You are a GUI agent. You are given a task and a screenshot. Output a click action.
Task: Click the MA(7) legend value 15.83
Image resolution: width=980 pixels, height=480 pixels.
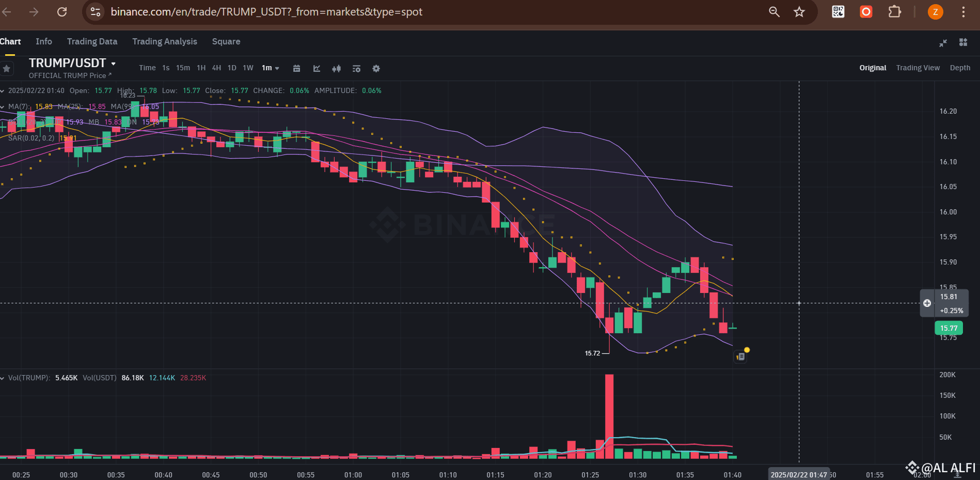(44, 106)
